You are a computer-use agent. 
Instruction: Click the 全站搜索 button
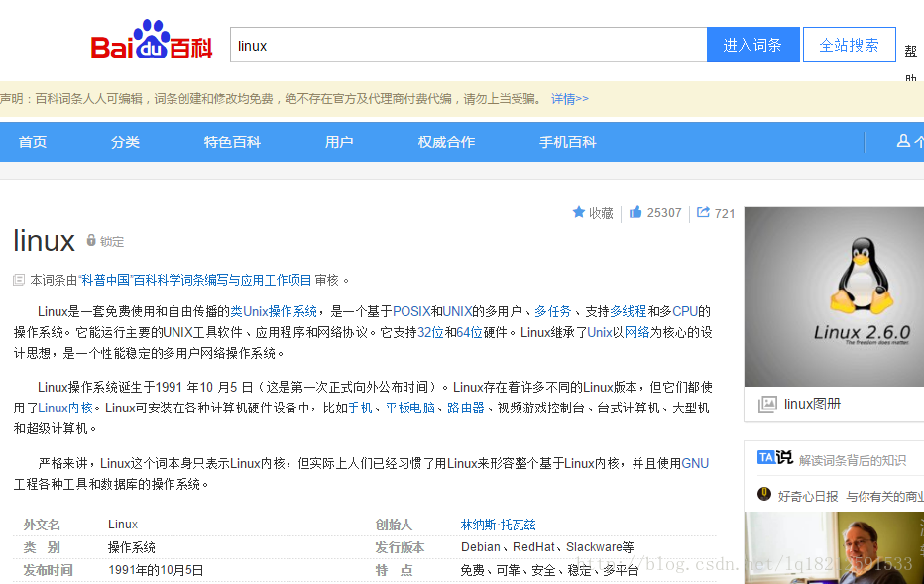(x=850, y=45)
